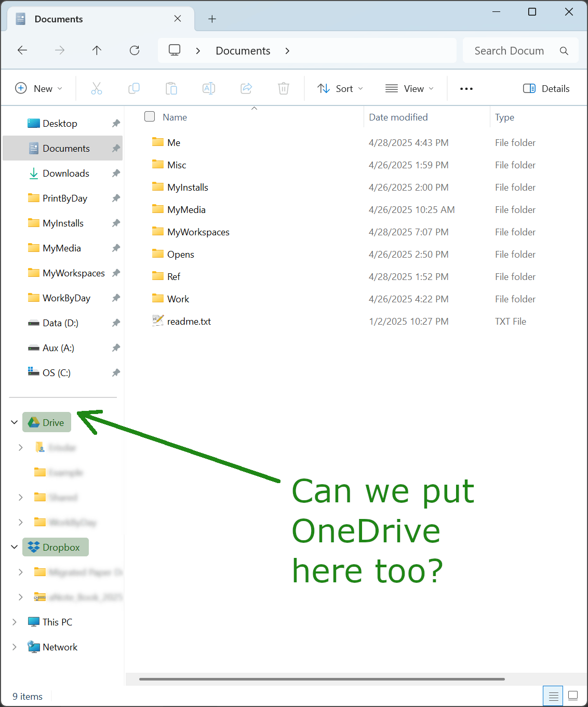Open the See more ellipsis menu
This screenshot has width=588, height=707.
(466, 89)
